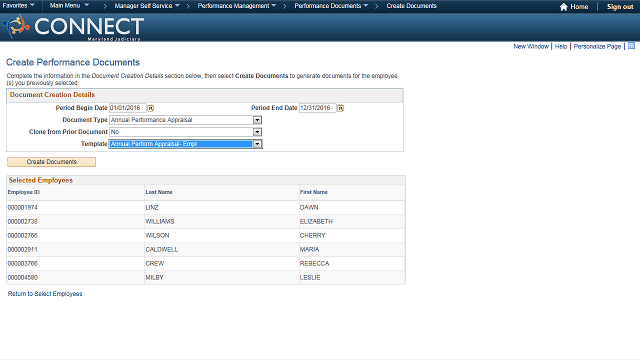The height and width of the screenshot is (360, 640).
Task: Open the Period End Date calendar picker
Action: [x=340, y=108]
